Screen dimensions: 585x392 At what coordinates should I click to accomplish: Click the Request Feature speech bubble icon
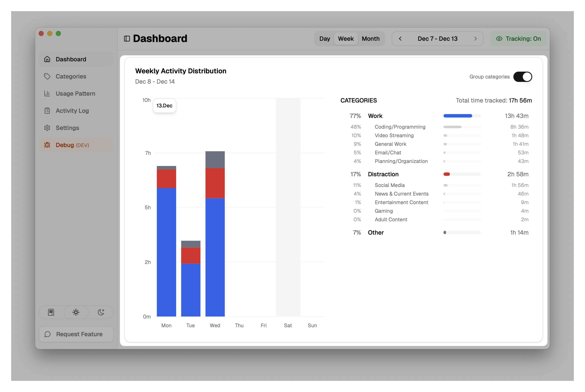tap(48, 334)
